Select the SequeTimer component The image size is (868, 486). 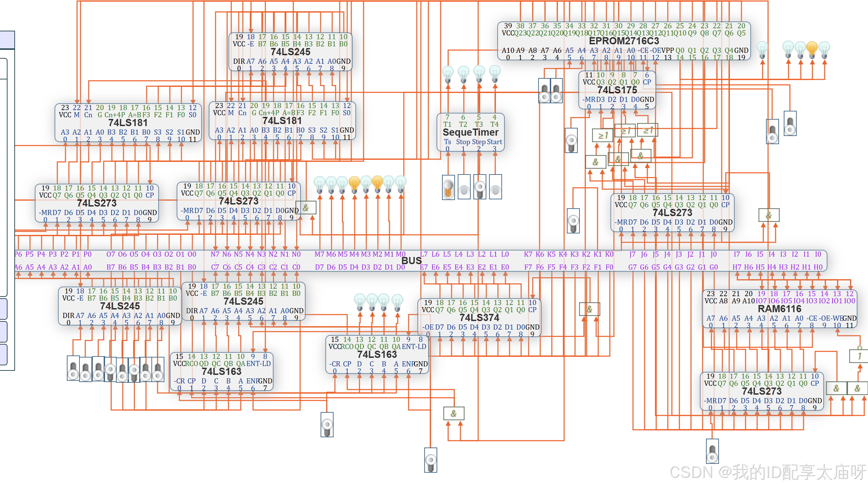[470, 132]
